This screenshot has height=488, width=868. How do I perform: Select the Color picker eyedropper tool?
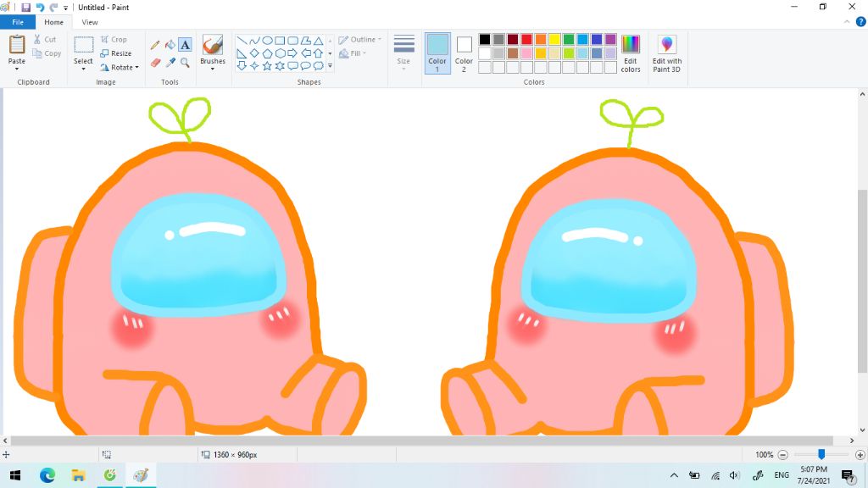(x=170, y=63)
